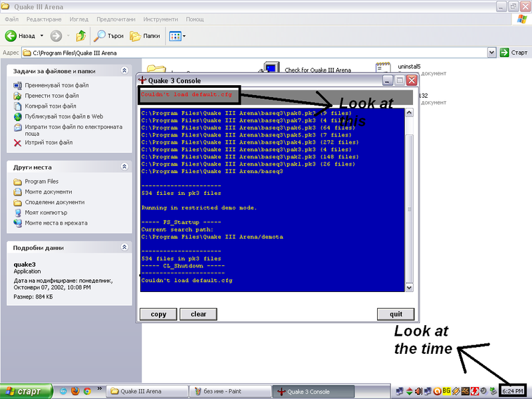Click the clear button in Quake 3 Console
532x399 pixels.
pyautogui.click(x=198, y=314)
